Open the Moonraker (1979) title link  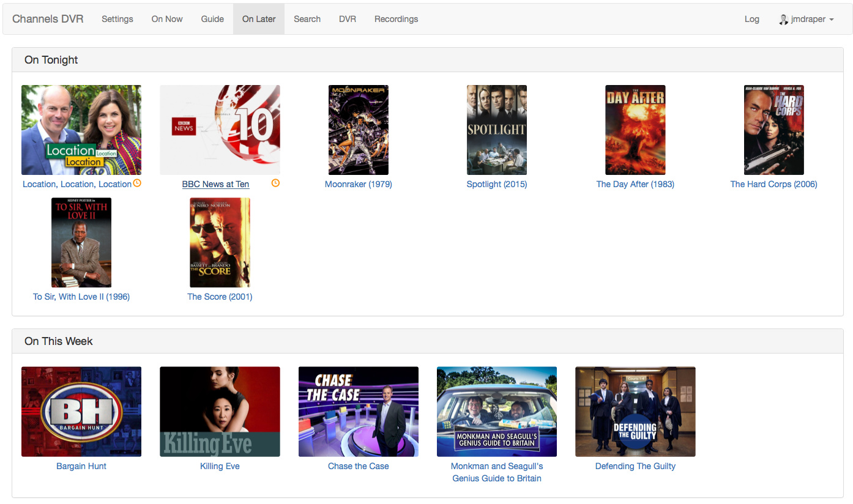[358, 184]
